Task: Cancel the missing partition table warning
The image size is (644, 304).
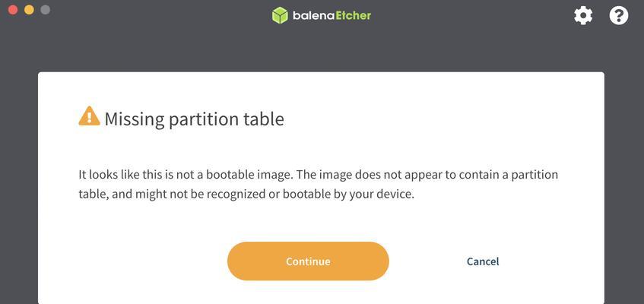Action: (483, 261)
